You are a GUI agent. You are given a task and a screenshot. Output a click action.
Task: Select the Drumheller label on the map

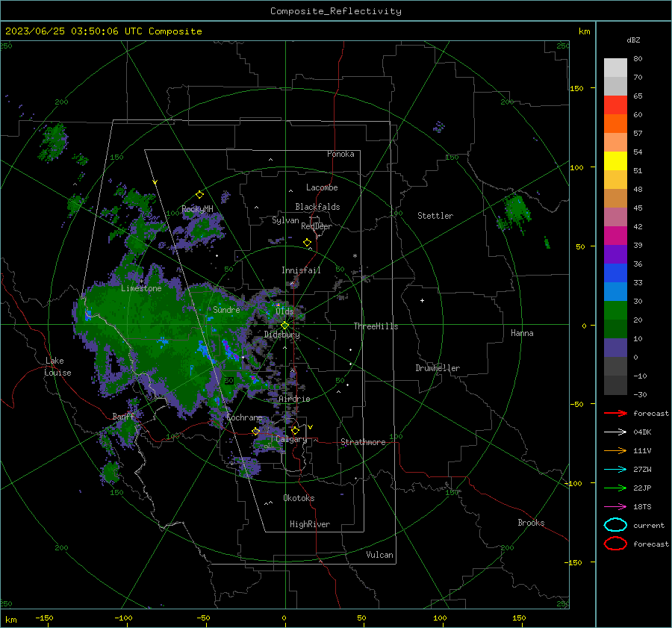pyautogui.click(x=438, y=368)
